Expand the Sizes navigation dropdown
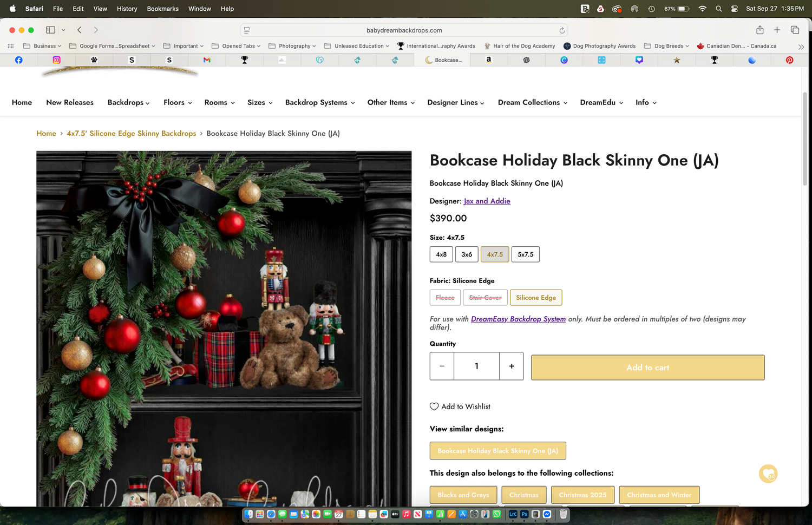 260,102
